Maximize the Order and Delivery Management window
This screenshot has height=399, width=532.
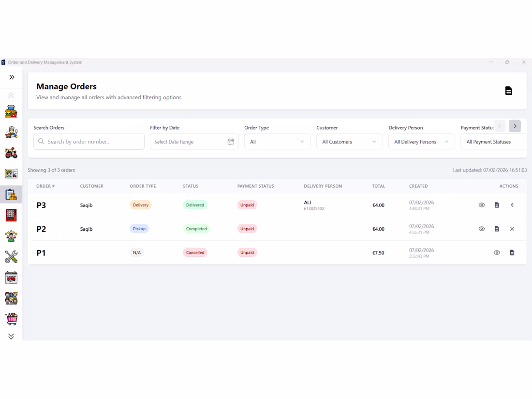pos(507,62)
